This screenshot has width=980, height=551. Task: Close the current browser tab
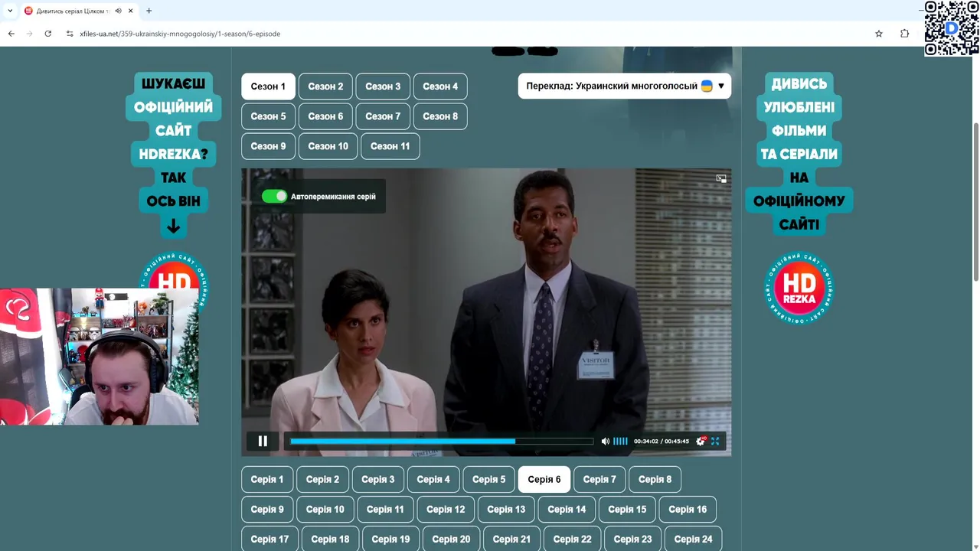131,11
